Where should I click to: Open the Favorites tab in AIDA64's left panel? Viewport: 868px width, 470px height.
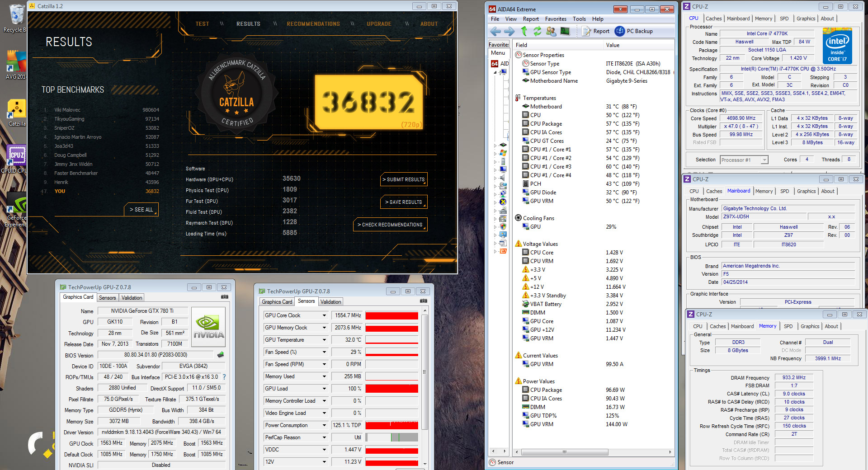click(499, 44)
